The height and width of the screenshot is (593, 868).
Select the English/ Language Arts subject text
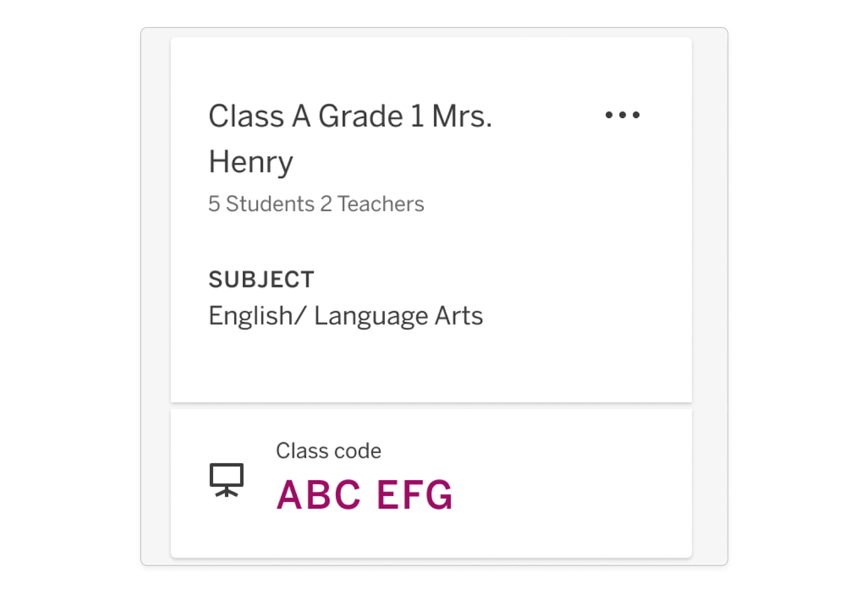tap(346, 316)
